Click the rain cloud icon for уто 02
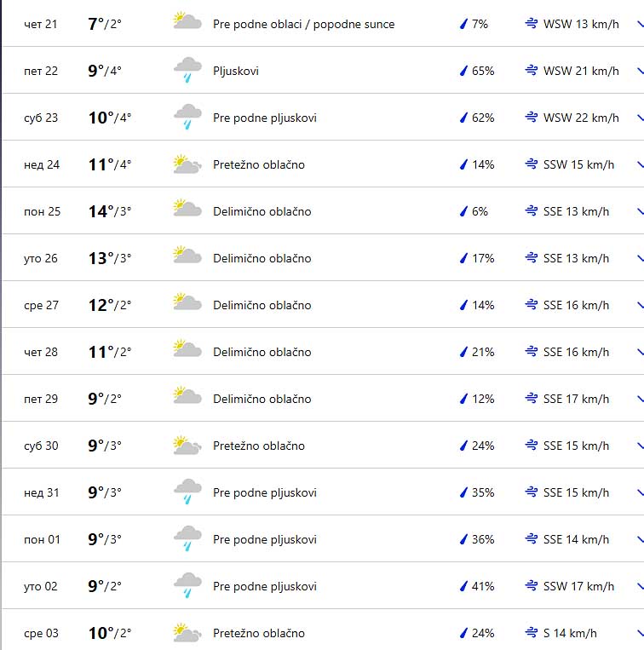644x650 pixels. point(187,585)
